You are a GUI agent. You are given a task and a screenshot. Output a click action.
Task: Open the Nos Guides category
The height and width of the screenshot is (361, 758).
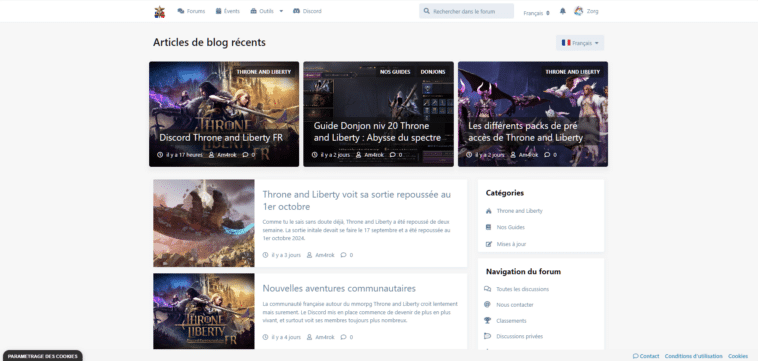pos(510,227)
